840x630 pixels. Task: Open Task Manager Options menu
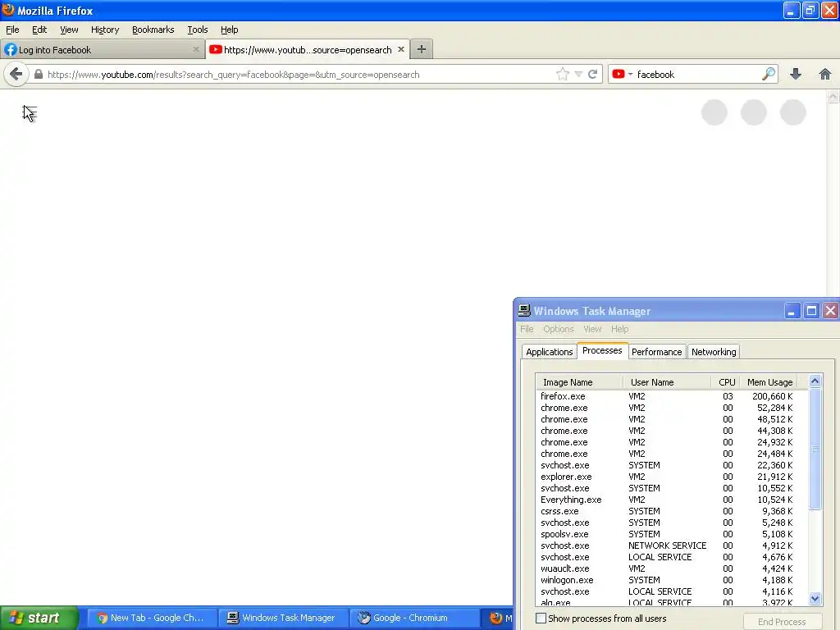coord(558,329)
